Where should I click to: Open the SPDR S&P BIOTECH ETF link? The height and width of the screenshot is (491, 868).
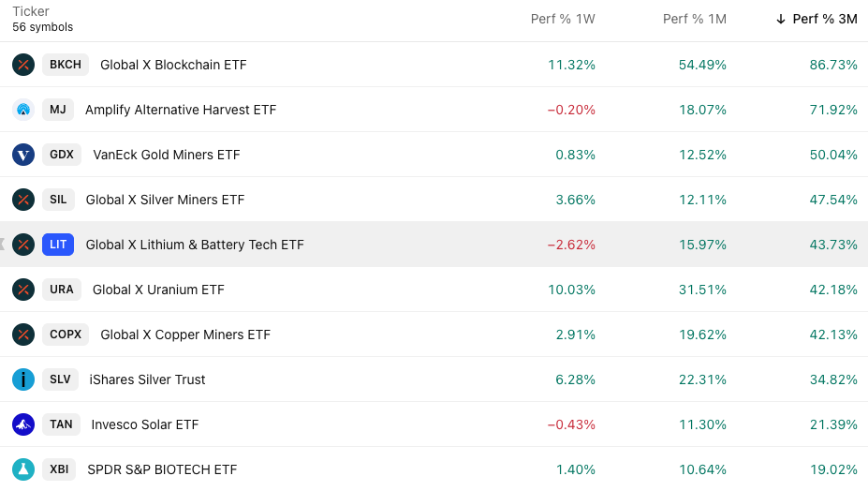(x=162, y=469)
